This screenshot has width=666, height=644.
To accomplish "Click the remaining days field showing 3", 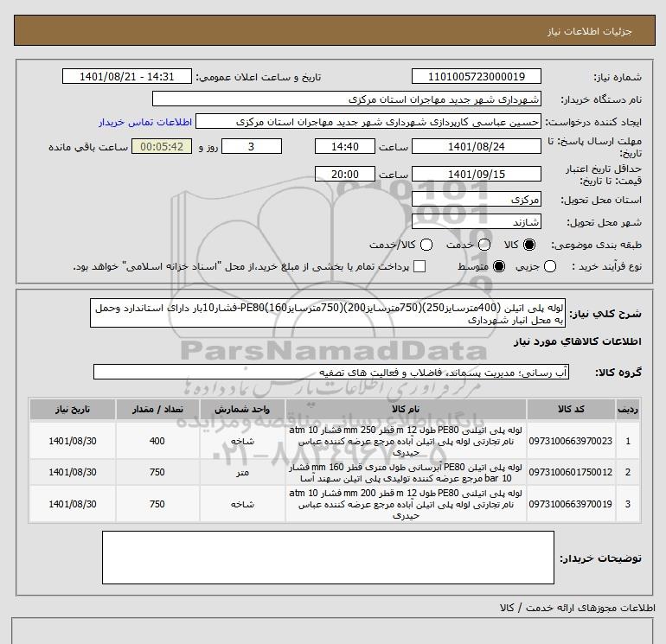I will tap(252, 146).
